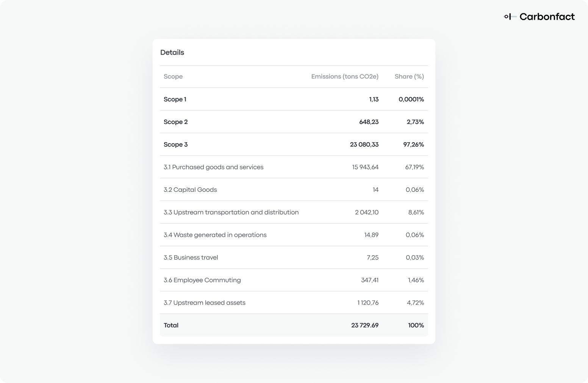Open 3.1 Purchased goods and services row

(294, 167)
